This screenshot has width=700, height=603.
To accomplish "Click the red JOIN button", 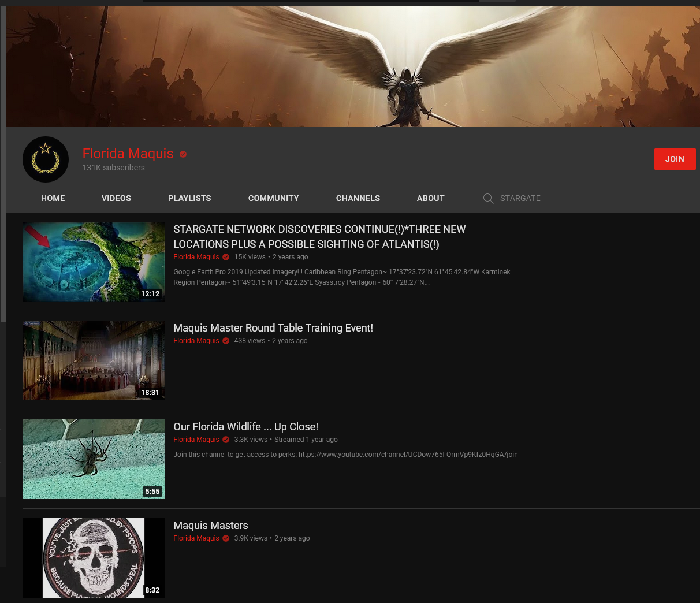I will (x=675, y=159).
